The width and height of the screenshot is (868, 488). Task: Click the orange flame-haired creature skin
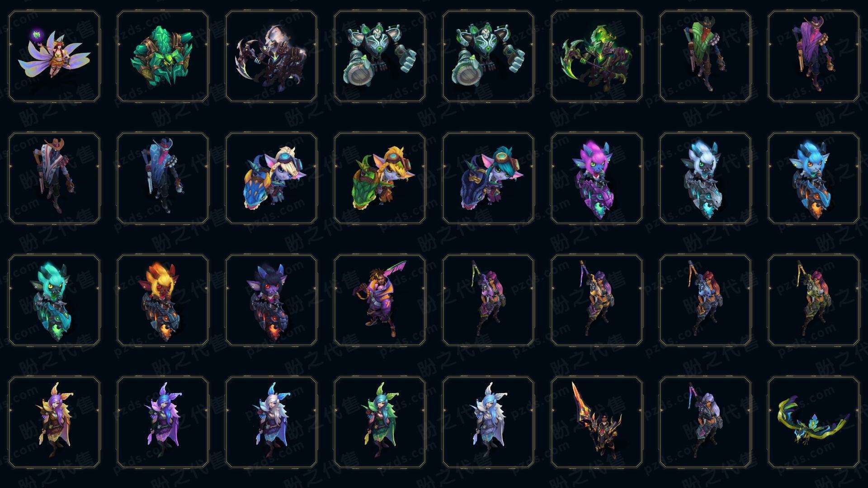(x=163, y=300)
